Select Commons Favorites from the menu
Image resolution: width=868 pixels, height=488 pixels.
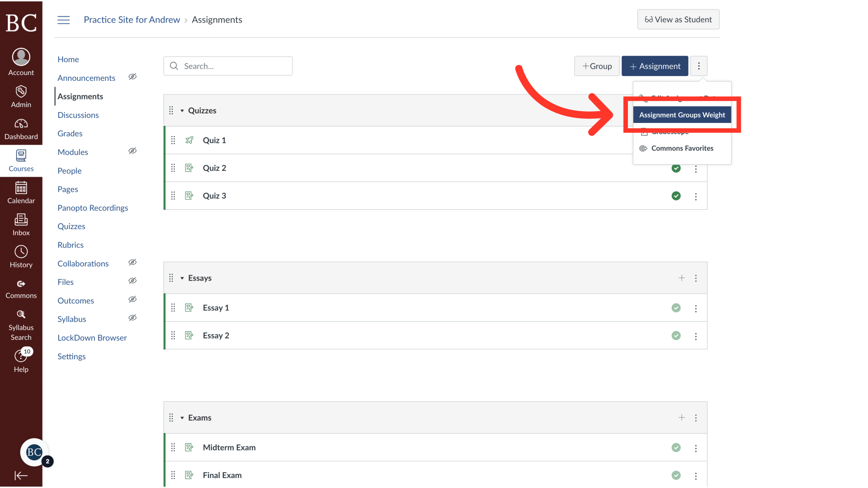[682, 148]
